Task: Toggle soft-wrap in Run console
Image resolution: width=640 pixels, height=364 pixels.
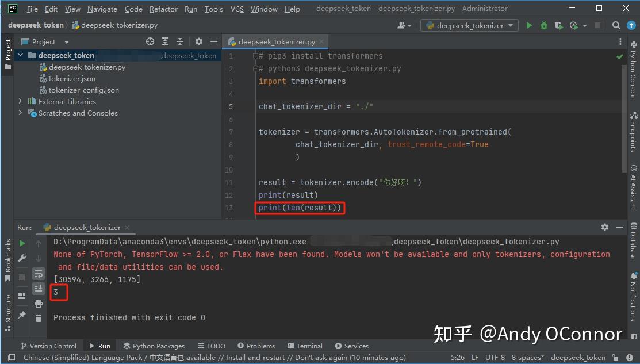Action: (39, 274)
